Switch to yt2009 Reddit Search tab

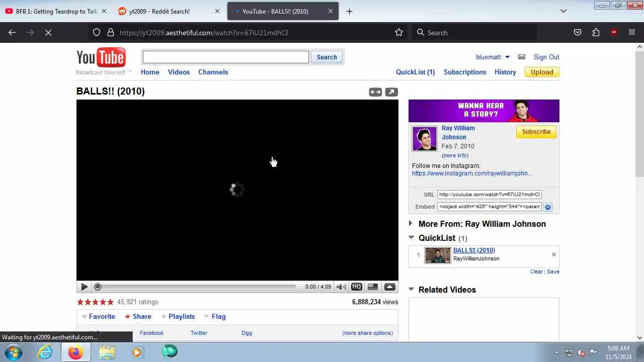point(169,11)
